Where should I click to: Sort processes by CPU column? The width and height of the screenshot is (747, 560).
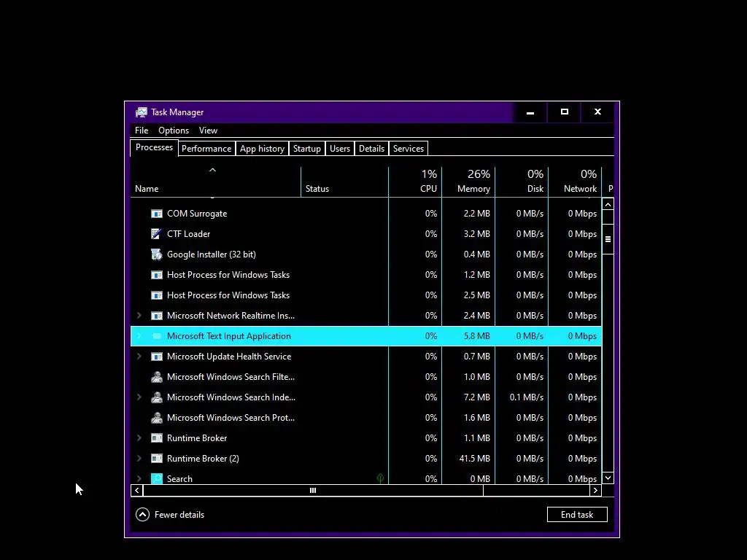(415, 182)
